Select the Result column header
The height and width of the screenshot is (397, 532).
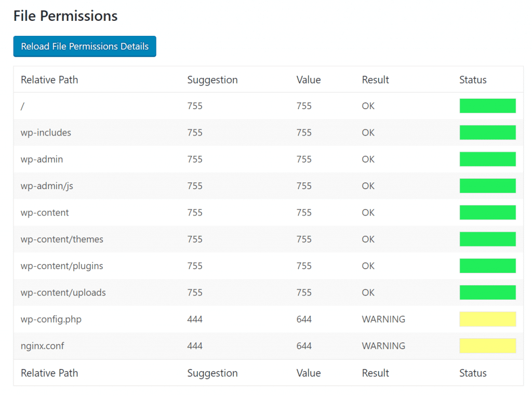click(375, 80)
